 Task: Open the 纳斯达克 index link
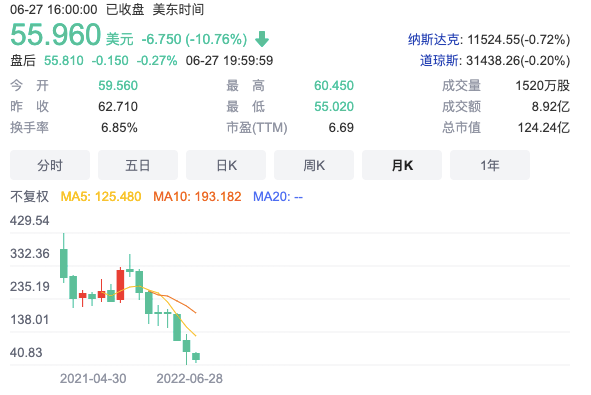[x=433, y=39]
